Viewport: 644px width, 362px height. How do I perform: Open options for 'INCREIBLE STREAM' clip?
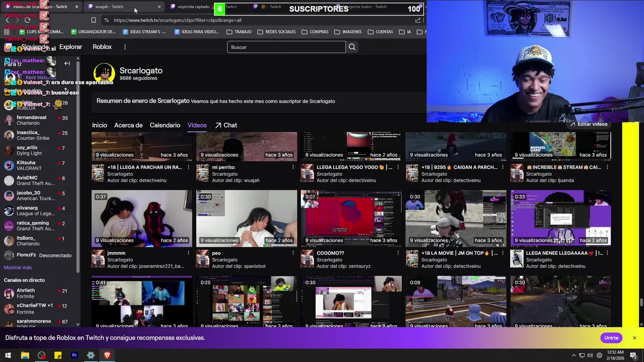tap(607, 167)
